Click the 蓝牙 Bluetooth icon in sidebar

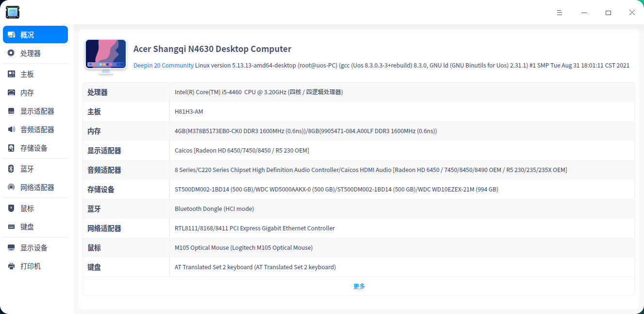click(11, 169)
